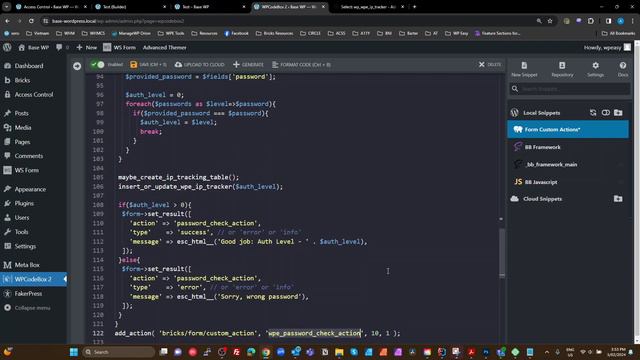Open the New content menu
Screen dimensions: 640x360
[87, 47]
